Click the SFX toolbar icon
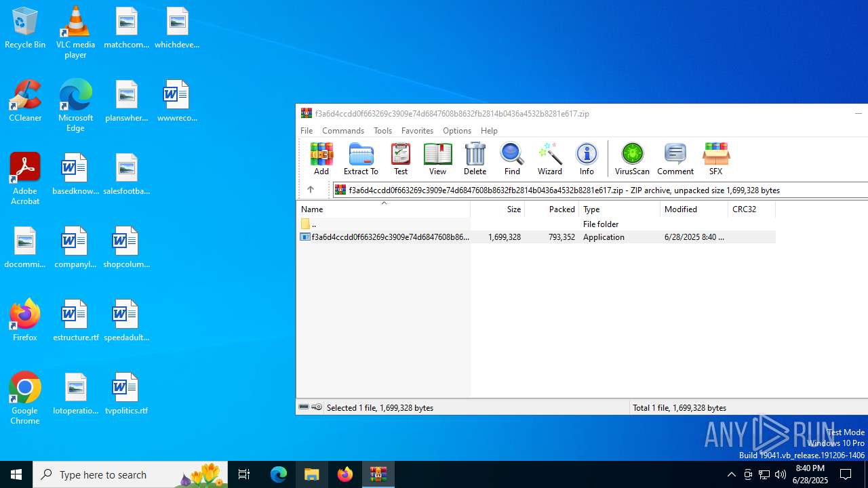 [715, 159]
